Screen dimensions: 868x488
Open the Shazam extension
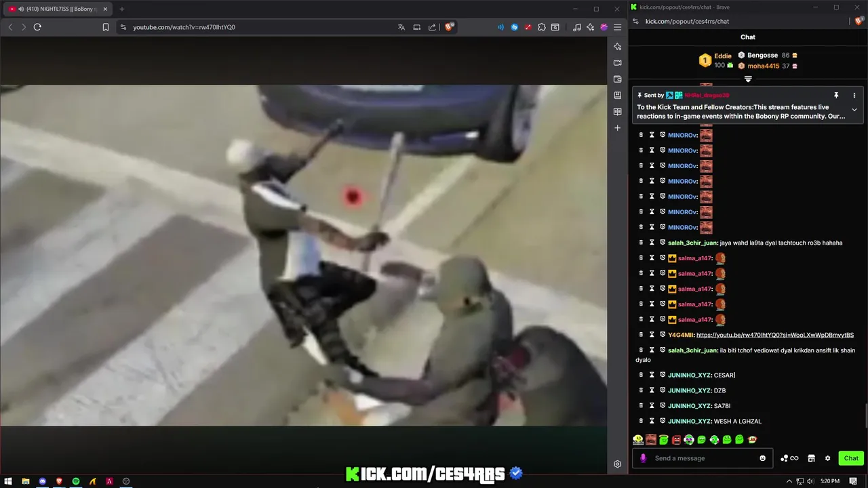point(515,27)
